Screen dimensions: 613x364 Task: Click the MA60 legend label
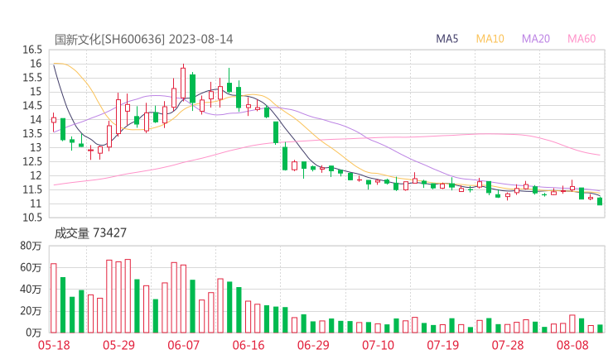[x=582, y=39]
